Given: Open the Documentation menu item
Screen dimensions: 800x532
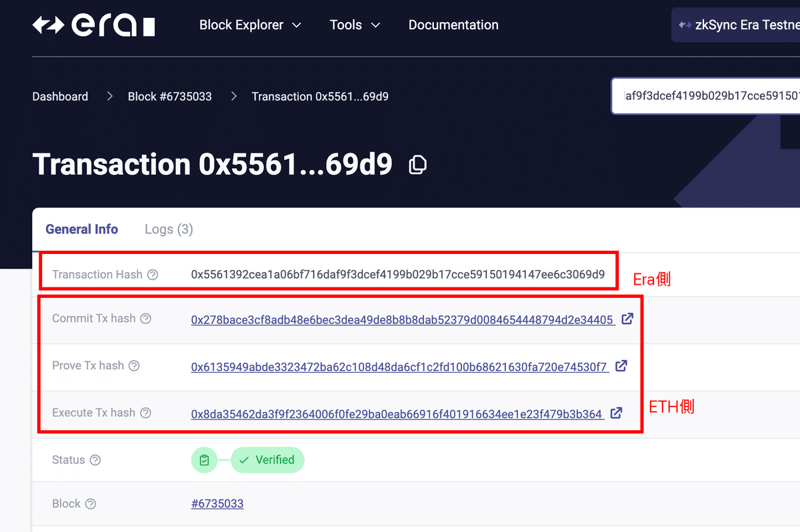Looking at the screenshot, I should click(453, 25).
